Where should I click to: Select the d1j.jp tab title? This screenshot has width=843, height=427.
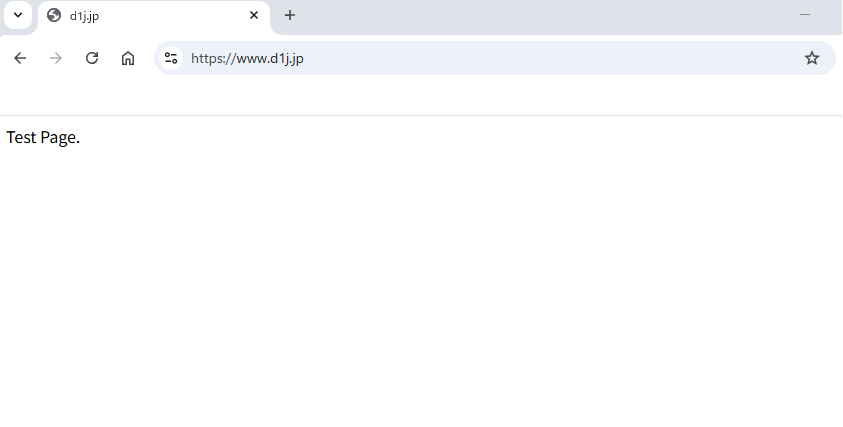pos(84,16)
